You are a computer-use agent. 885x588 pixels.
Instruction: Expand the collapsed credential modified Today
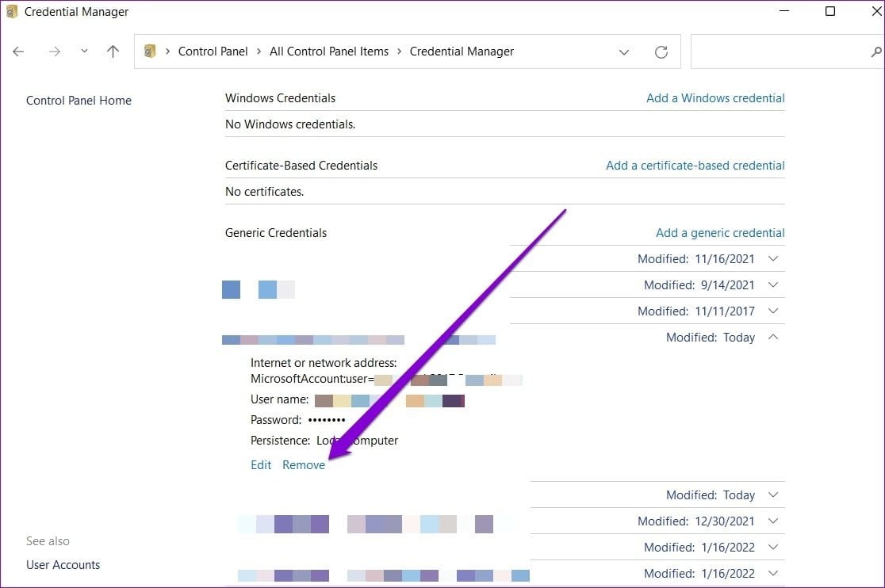(x=773, y=495)
